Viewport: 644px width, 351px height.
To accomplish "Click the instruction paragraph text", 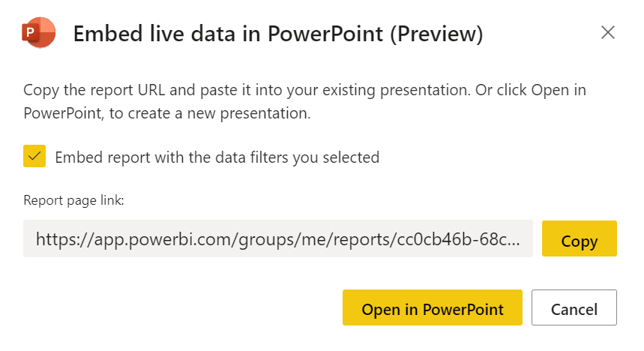I will pos(304,101).
